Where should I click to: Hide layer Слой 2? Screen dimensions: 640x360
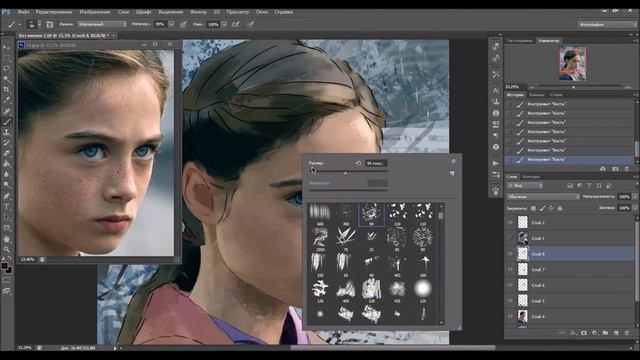pyautogui.click(x=510, y=222)
